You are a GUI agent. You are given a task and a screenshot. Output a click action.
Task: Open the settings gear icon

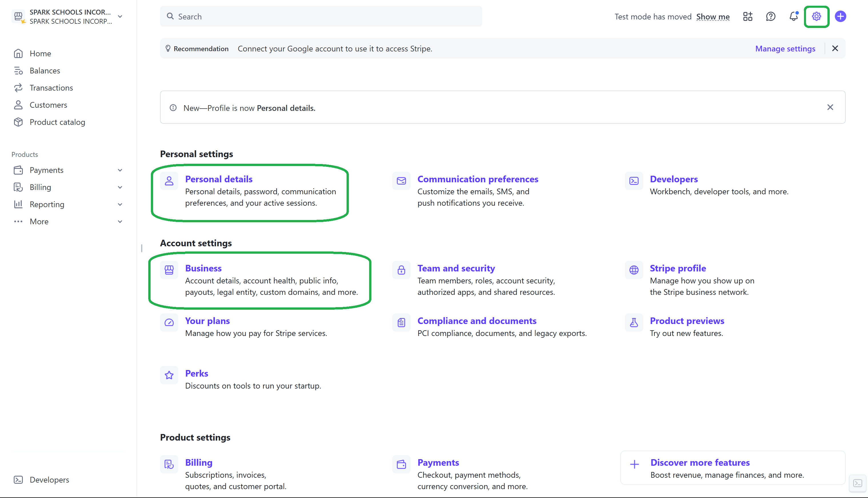816,16
